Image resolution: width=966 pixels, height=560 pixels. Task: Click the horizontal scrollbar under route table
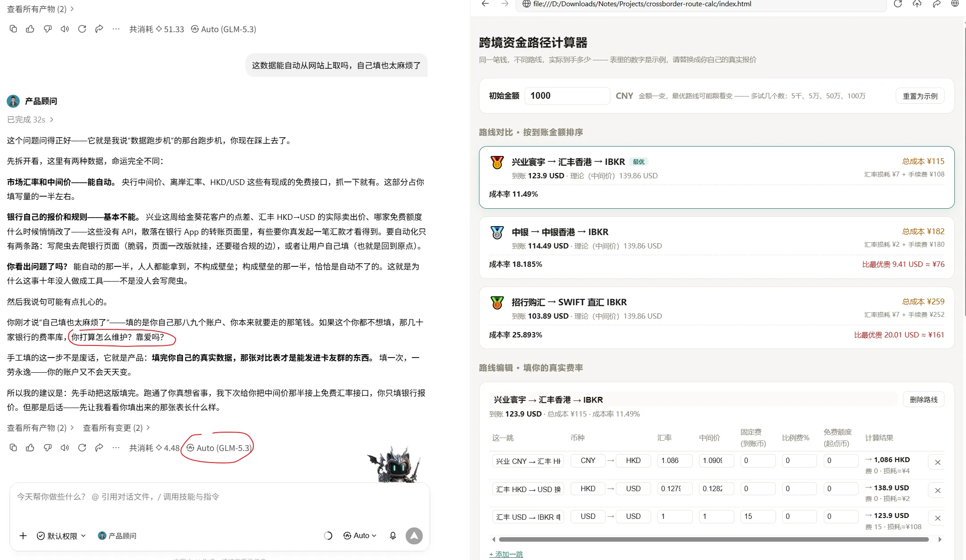pyautogui.click(x=714, y=539)
